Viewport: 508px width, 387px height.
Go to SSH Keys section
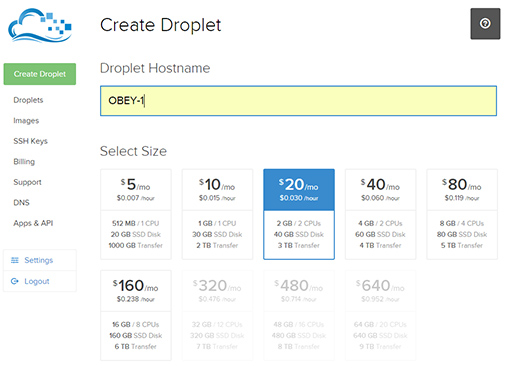[30, 141]
